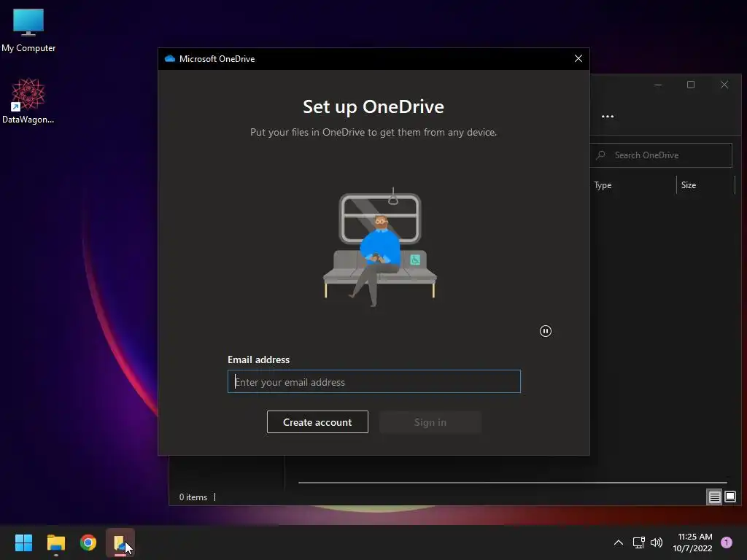The image size is (747, 560).
Task: Click the horizontal scrollbar in File Explorer
Action: point(513,483)
